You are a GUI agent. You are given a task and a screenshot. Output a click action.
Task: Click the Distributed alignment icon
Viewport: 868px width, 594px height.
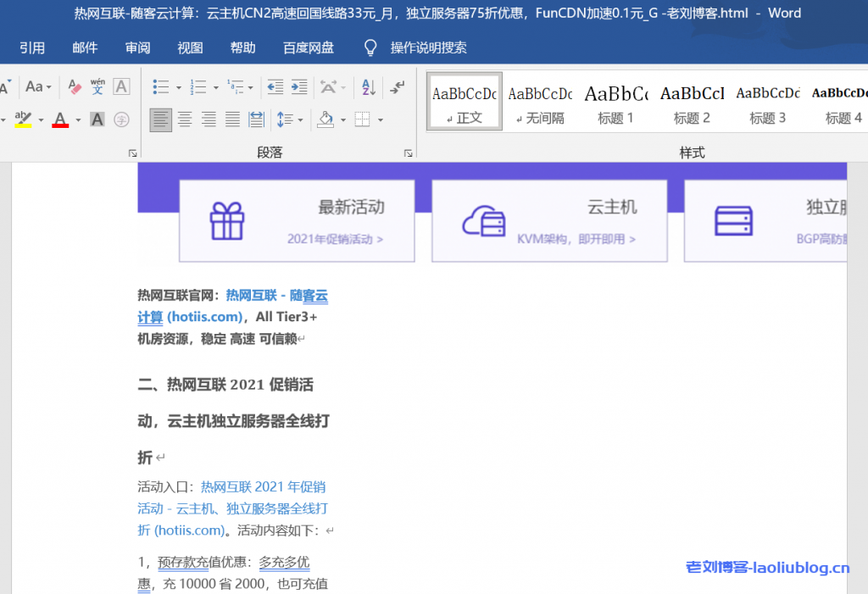(x=256, y=119)
